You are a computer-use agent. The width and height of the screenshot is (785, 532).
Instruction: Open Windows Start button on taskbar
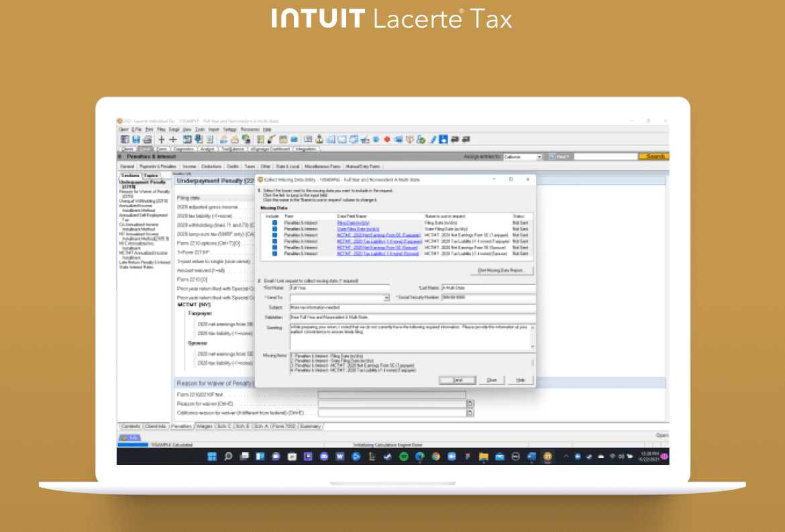click(x=212, y=456)
